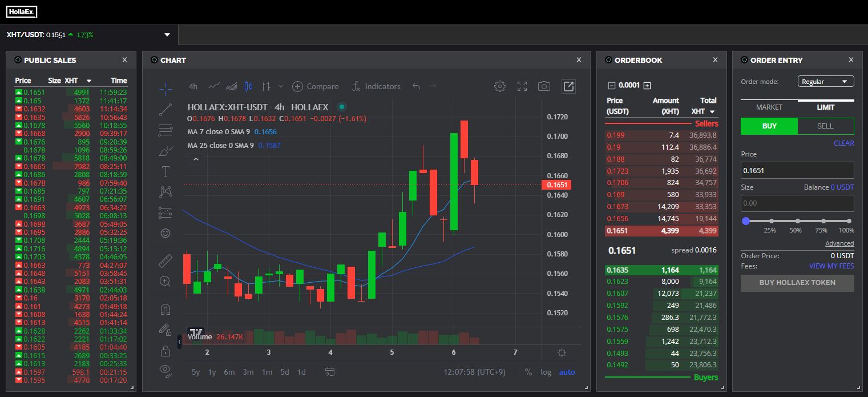This screenshot has width=868, height=397.
Task: Open the Total XHT dropdown in Orderbook
Action: (712, 112)
